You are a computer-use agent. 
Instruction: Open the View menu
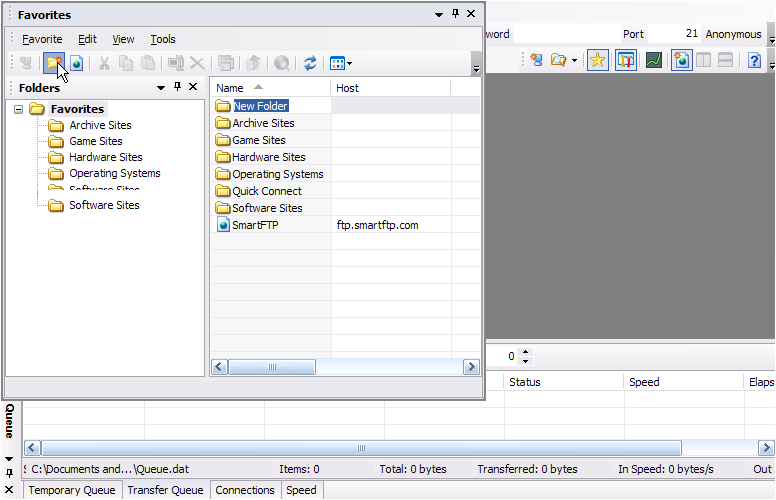click(x=123, y=39)
